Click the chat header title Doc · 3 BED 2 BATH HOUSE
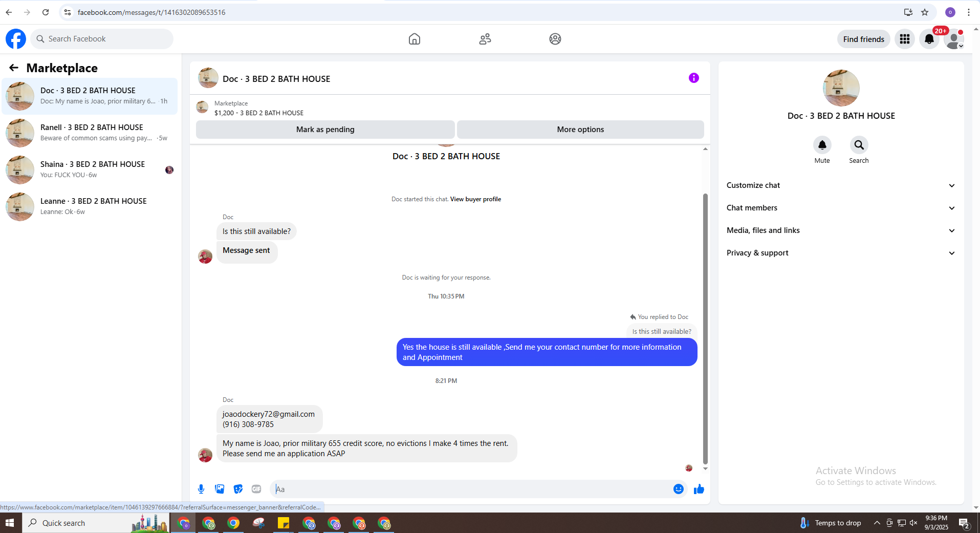Viewport: 980px width, 533px height. point(276,79)
